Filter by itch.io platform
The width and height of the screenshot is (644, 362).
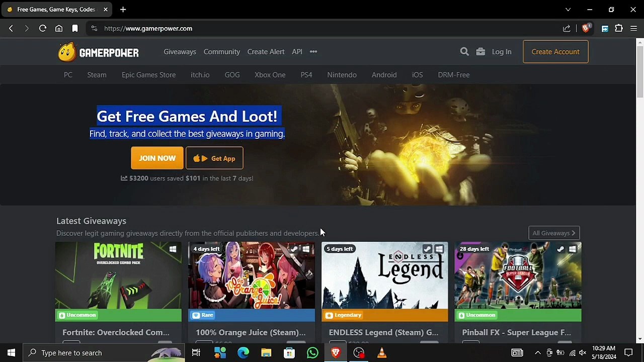(x=200, y=75)
